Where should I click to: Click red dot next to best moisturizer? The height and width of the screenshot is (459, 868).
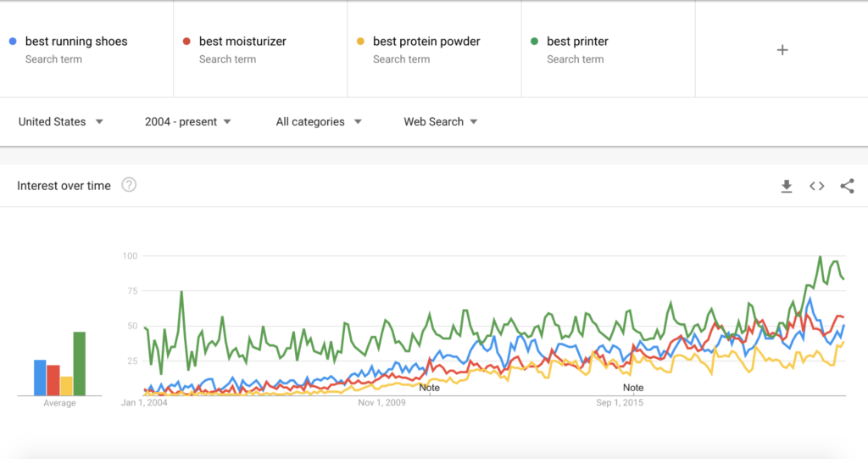(186, 41)
